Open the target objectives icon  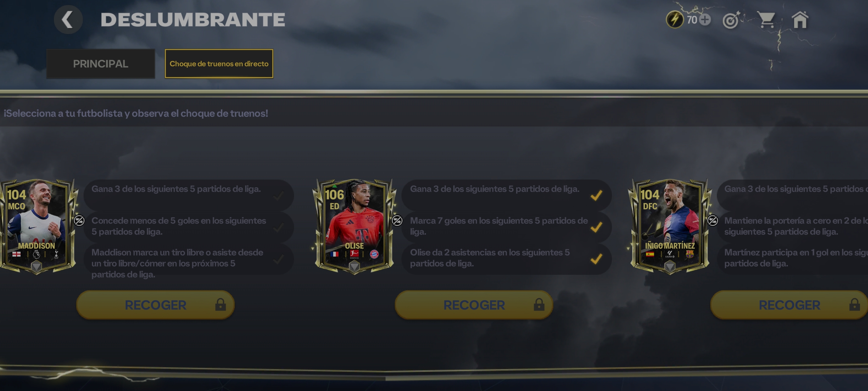tap(731, 20)
